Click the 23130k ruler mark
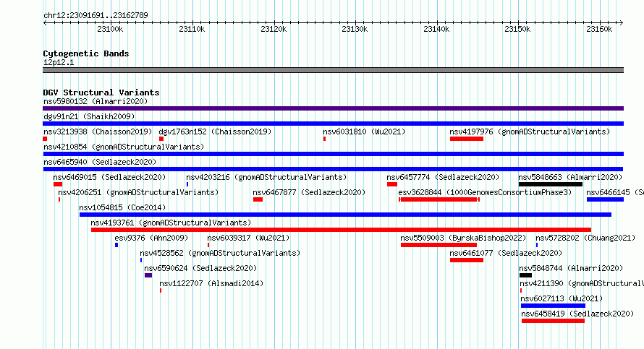 pos(355,29)
